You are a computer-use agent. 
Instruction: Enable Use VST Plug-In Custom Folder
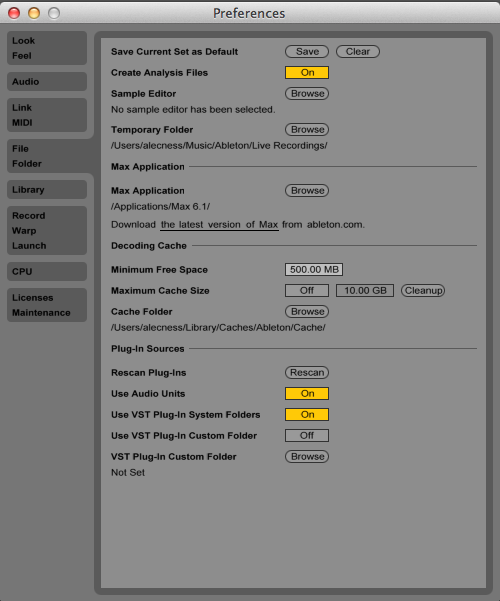[x=307, y=436]
